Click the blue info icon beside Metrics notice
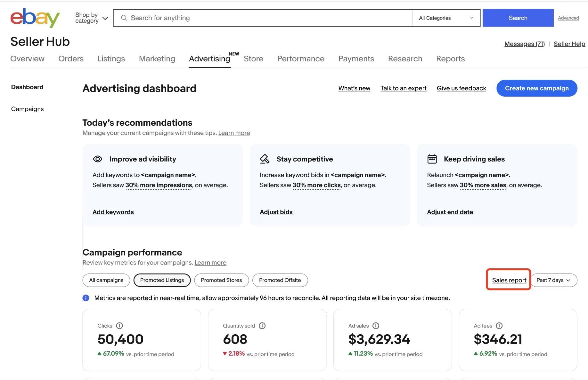 pos(86,298)
